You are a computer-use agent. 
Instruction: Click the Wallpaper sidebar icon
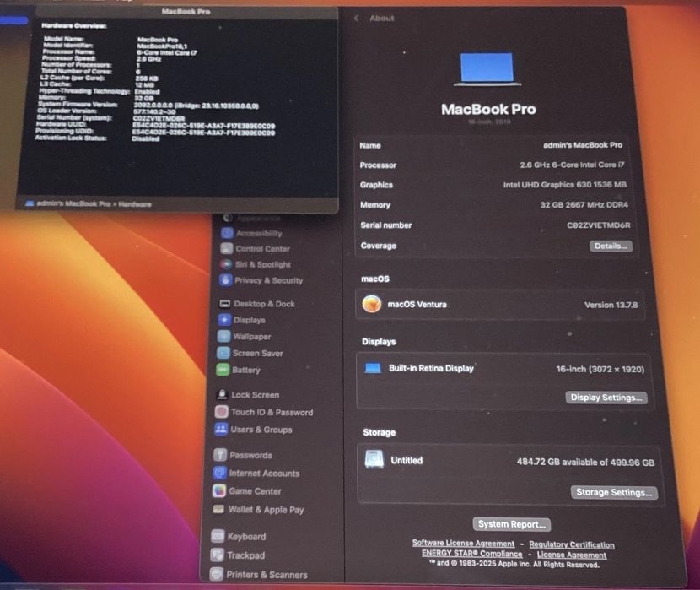pyautogui.click(x=223, y=336)
